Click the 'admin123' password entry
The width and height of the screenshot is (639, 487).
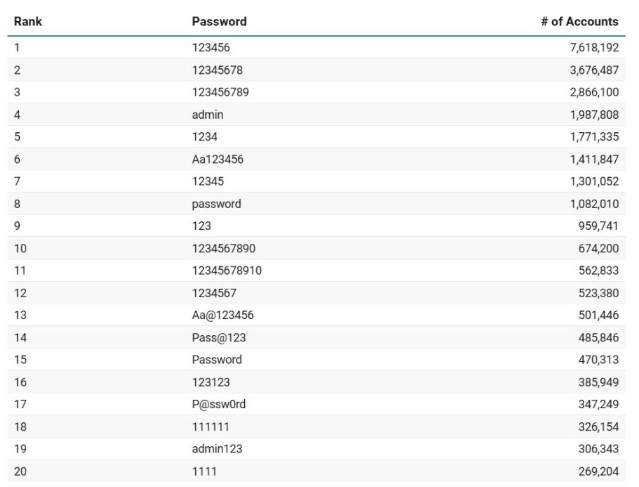tap(217, 449)
